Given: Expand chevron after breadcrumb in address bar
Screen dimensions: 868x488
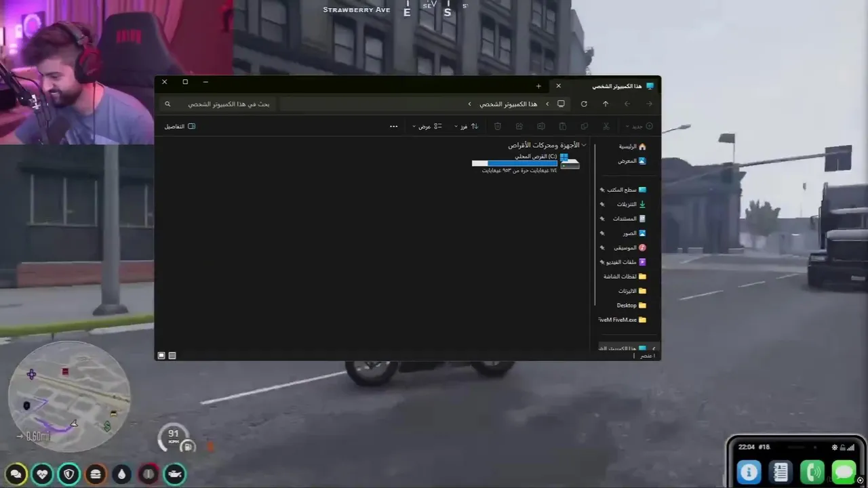Looking at the screenshot, I should (469, 104).
